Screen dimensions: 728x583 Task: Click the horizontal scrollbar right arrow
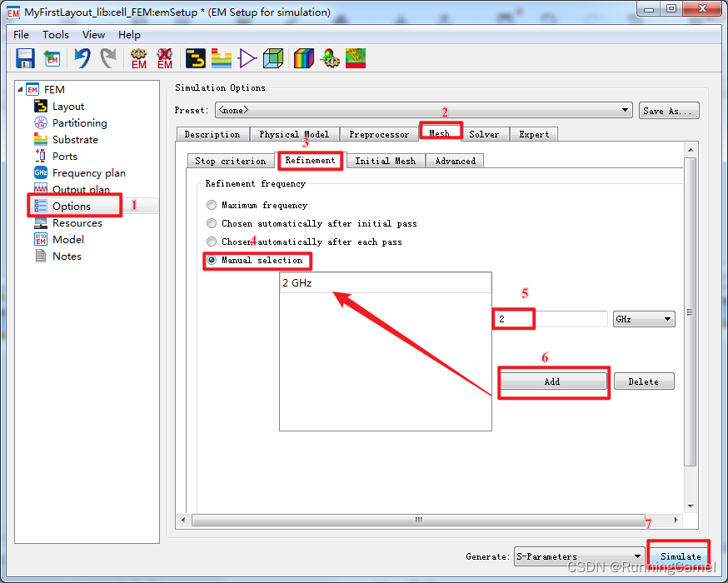point(676,520)
